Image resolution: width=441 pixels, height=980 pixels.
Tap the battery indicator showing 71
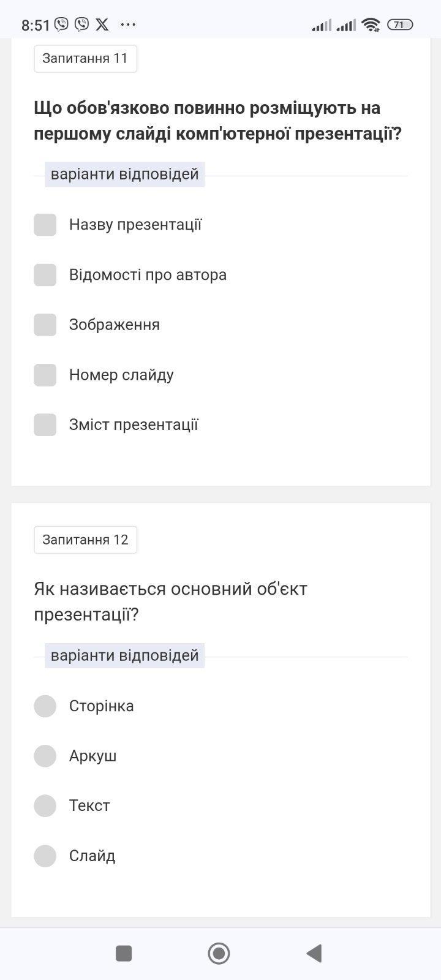pyautogui.click(x=400, y=24)
